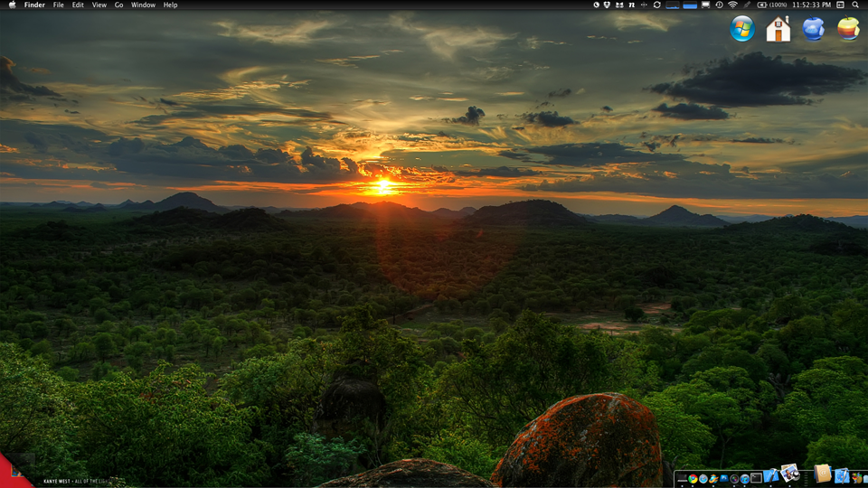The image size is (868, 488).
Task: Open the View menu
Action: [x=99, y=5]
